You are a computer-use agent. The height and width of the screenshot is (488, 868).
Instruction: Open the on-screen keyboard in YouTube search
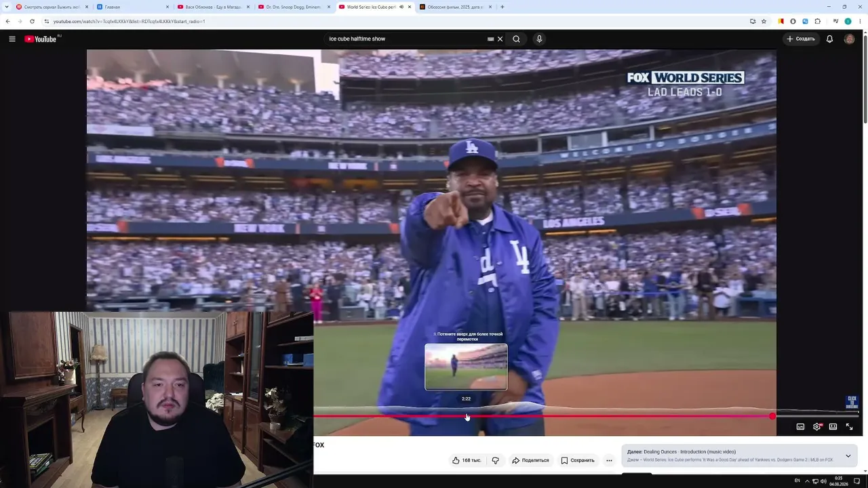490,39
